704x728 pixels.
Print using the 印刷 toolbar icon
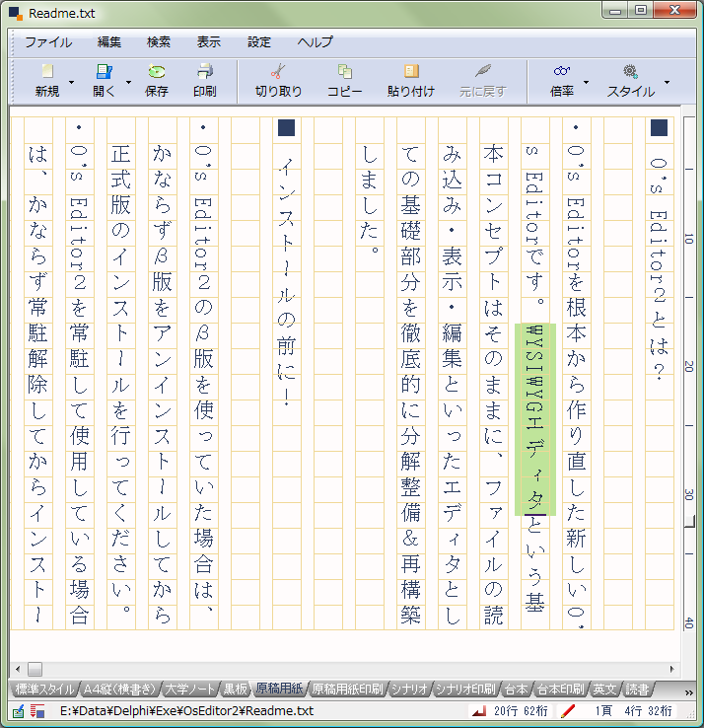click(x=205, y=71)
